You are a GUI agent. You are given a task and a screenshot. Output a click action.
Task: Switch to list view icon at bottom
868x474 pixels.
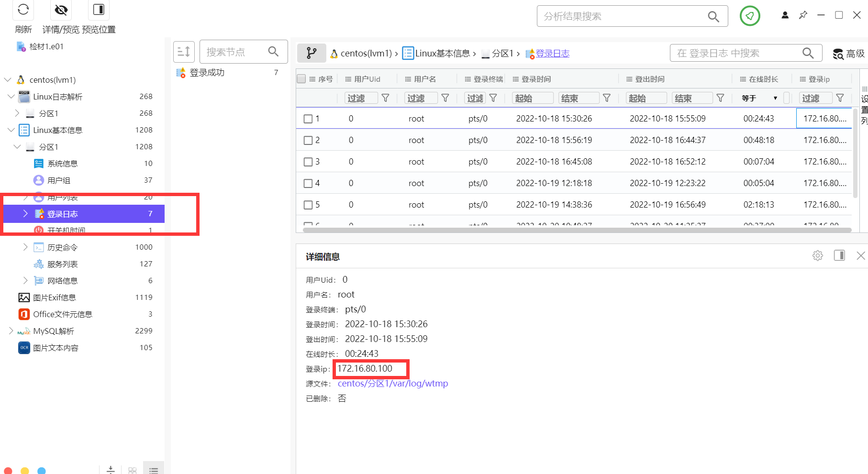point(154,471)
